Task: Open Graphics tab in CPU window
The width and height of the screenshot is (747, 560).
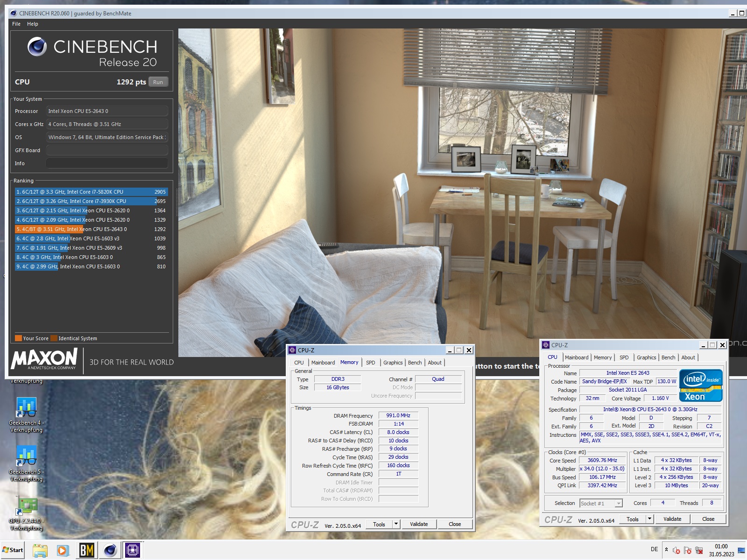Action: pos(647,357)
